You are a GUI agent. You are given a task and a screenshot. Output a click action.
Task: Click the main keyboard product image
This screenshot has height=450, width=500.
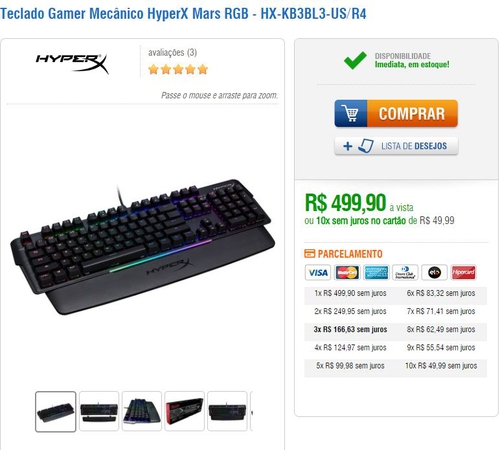click(x=143, y=247)
